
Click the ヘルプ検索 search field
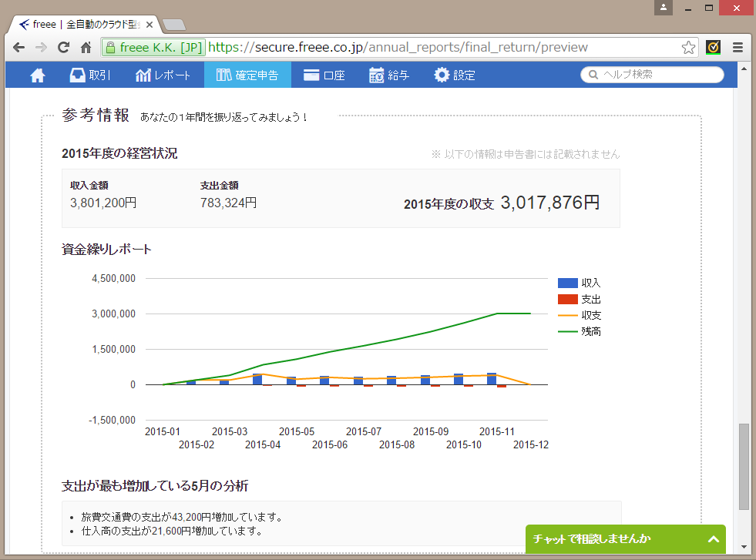652,75
